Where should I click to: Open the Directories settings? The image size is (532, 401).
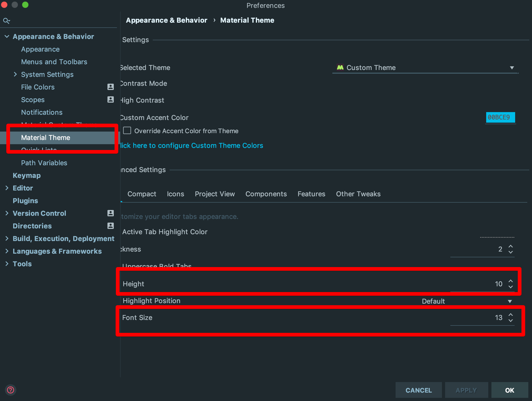tap(32, 226)
